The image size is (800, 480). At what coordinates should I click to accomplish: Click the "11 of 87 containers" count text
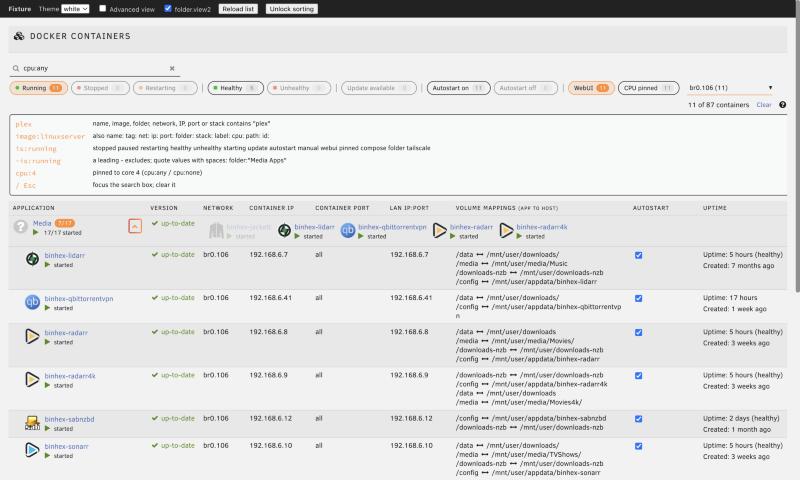coord(718,105)
